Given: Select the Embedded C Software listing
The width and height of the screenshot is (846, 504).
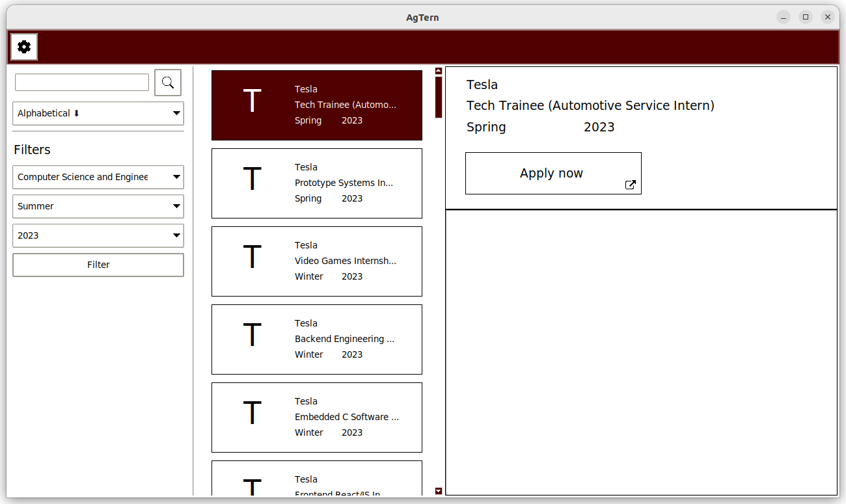Looking at the screenshot, I should tap(317, 418).
